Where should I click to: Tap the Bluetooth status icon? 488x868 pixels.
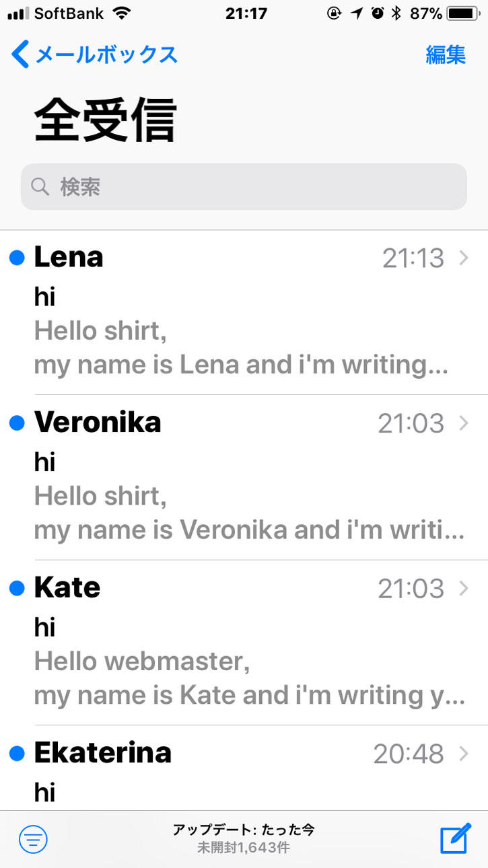(396, 13)
